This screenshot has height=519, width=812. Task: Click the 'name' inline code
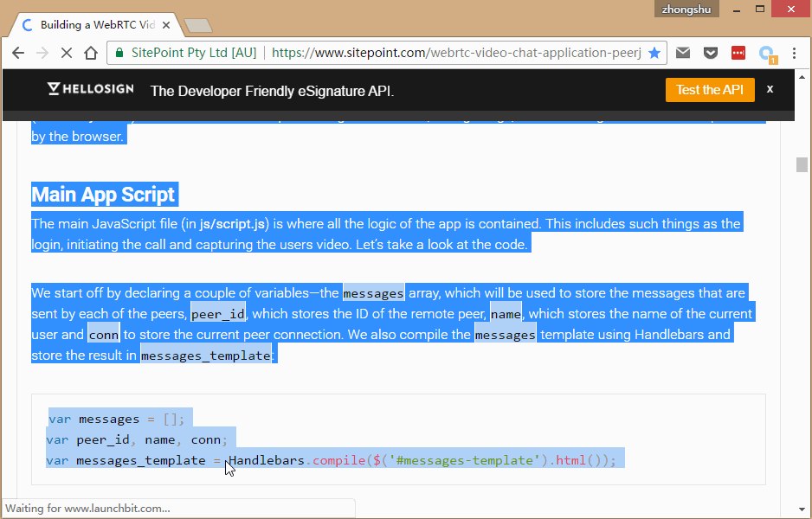[506, 314]
